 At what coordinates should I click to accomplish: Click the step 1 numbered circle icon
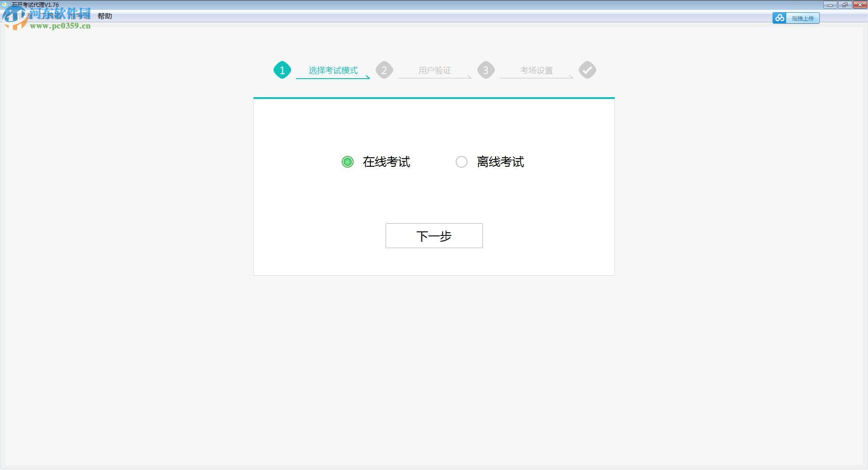(x=282, y=70)
